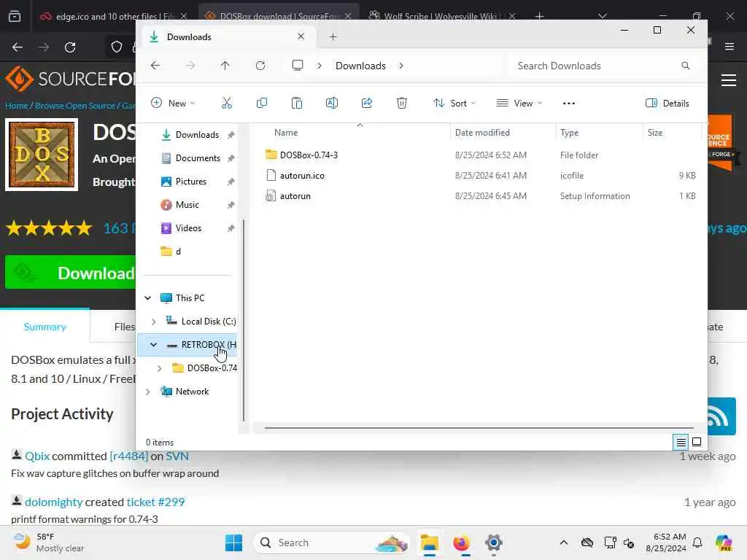Paste using the clipboard toolbar icon
Screen dimensions: 747x560
point(297,103)
